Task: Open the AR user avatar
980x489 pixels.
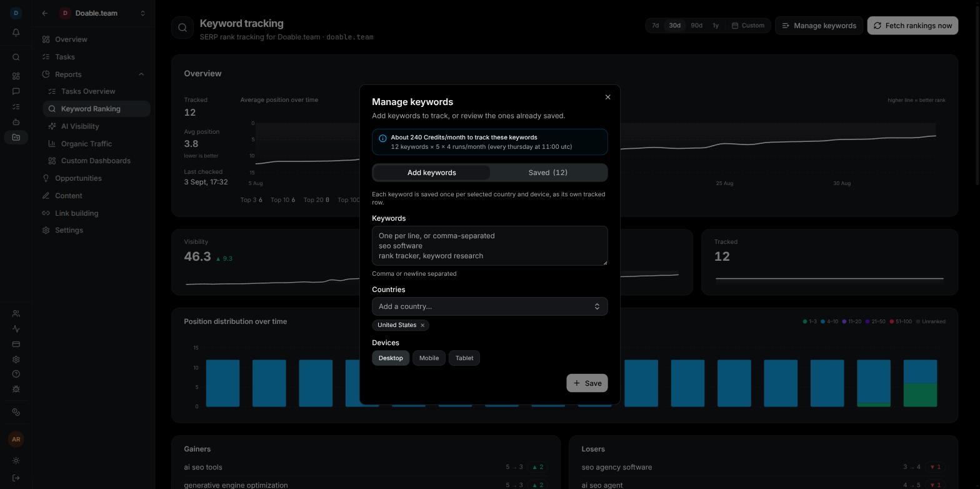Action: click(16, 440)
